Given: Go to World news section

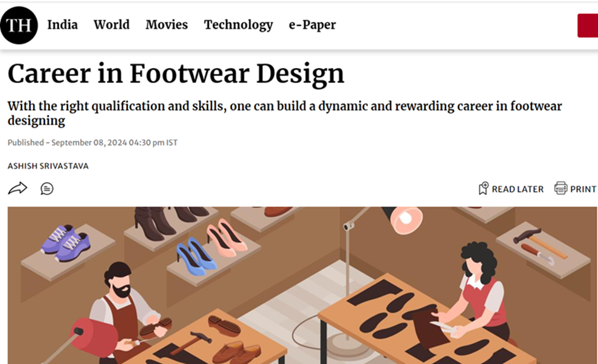Looking at the screenshot, I should (x=111, y=25).
